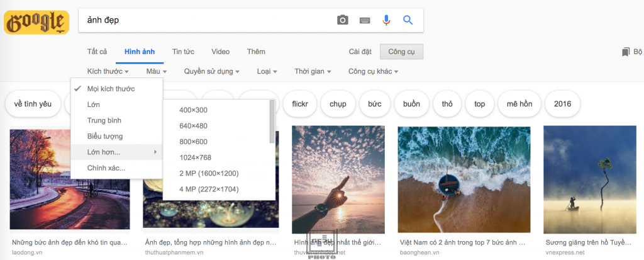Select 1024×768 from the size submenu

tap(196, 157)
